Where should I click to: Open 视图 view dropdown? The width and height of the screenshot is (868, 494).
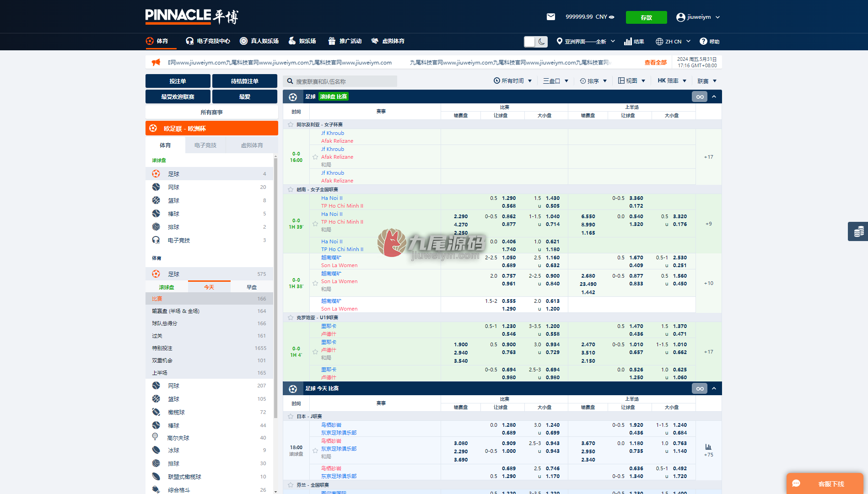pos(631,81)
